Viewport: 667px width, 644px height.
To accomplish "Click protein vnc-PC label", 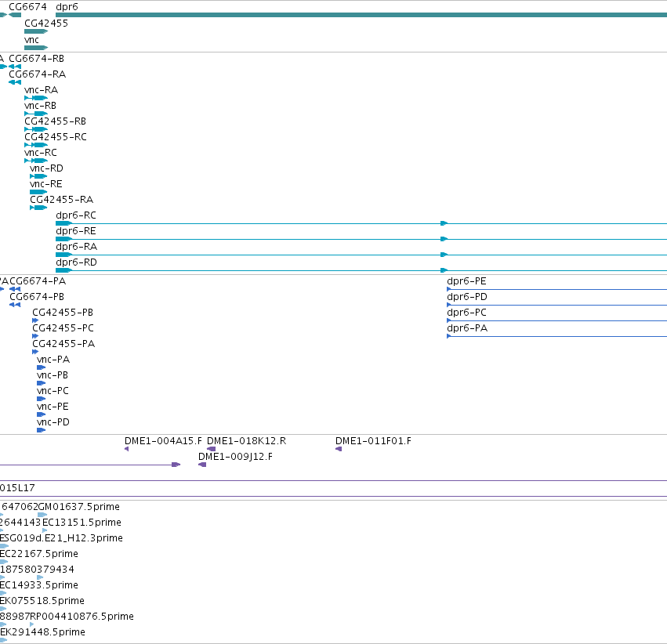I will coord(53,392).
